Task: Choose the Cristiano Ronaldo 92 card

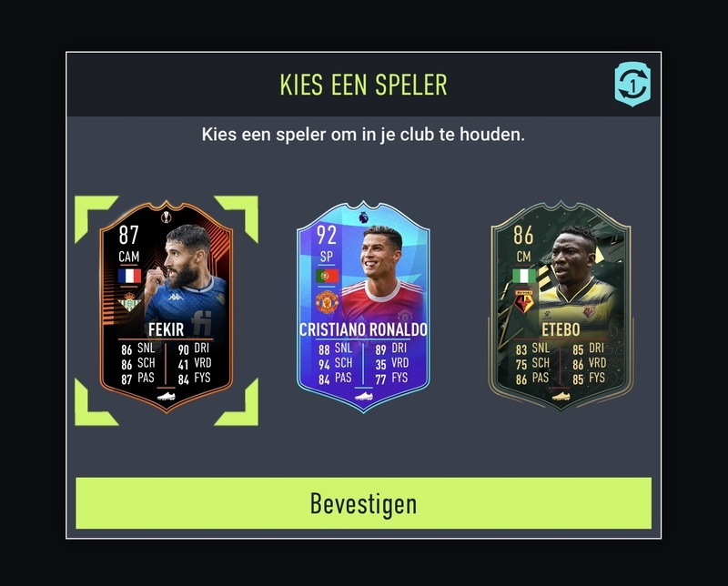Action: click(363, 307)
